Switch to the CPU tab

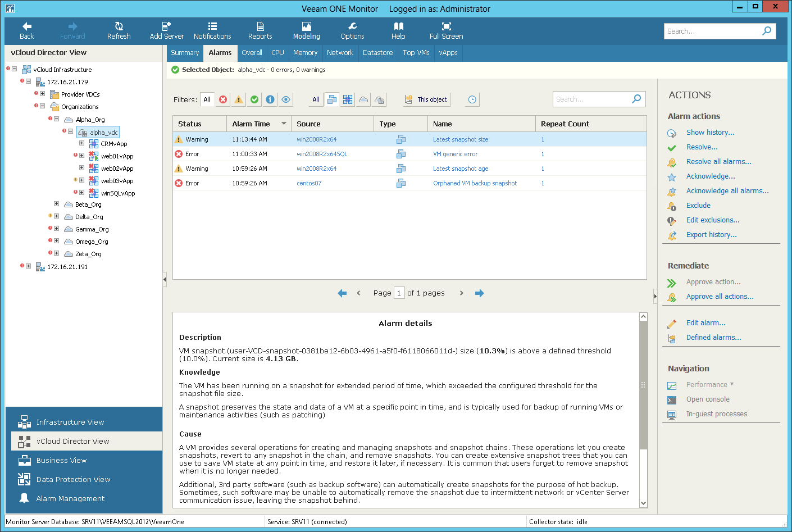(x=277, y=53)
